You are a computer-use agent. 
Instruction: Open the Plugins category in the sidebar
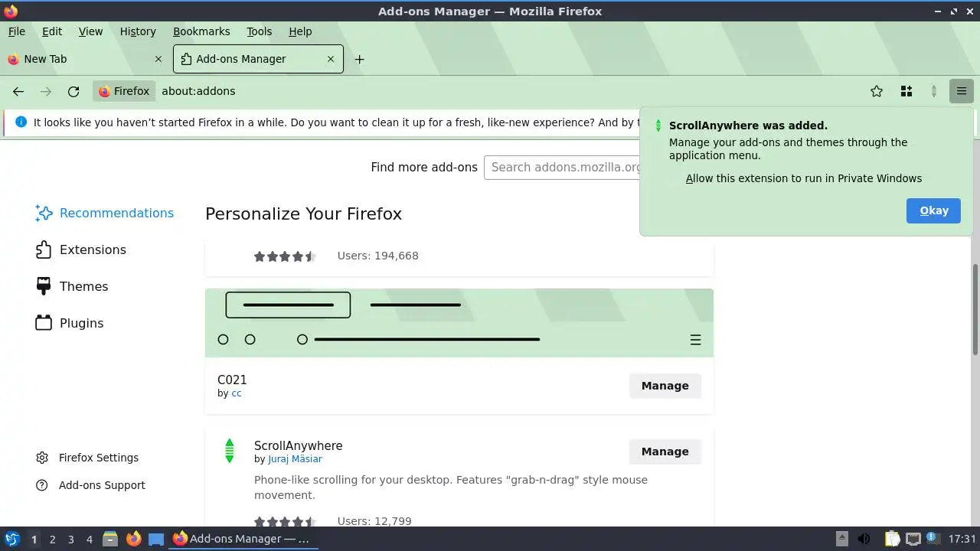click(x=69, y=324)
